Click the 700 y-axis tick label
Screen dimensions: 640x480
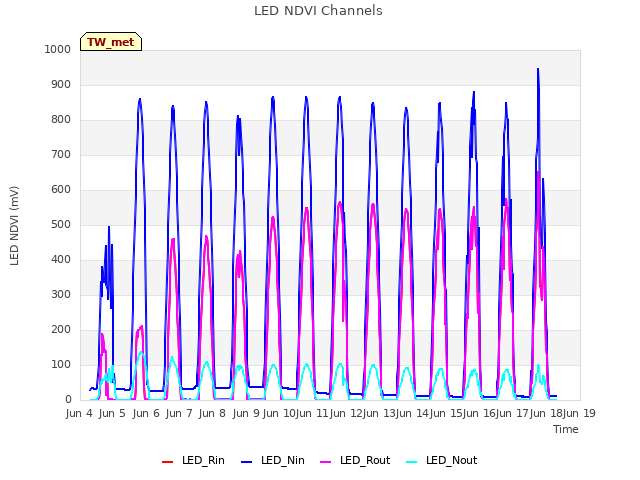coord(61,155)
